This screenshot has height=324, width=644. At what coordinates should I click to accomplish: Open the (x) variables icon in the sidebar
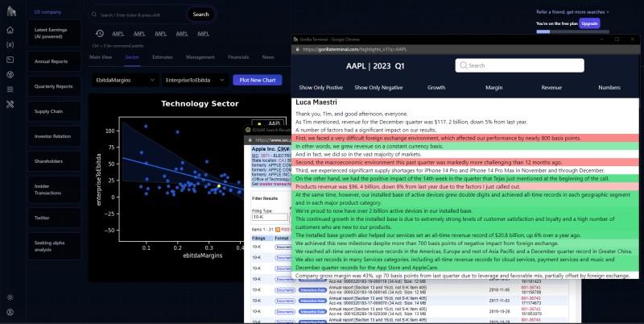10,45
